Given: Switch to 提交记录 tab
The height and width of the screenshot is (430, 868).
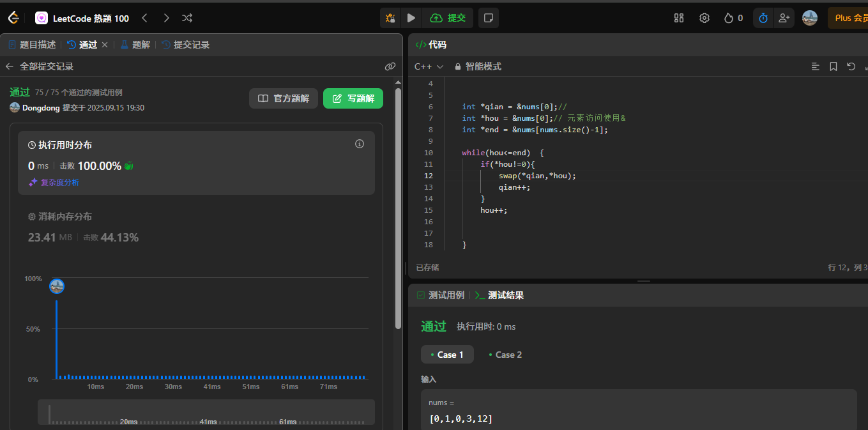Looking at the screenshot, I should 185,45.
